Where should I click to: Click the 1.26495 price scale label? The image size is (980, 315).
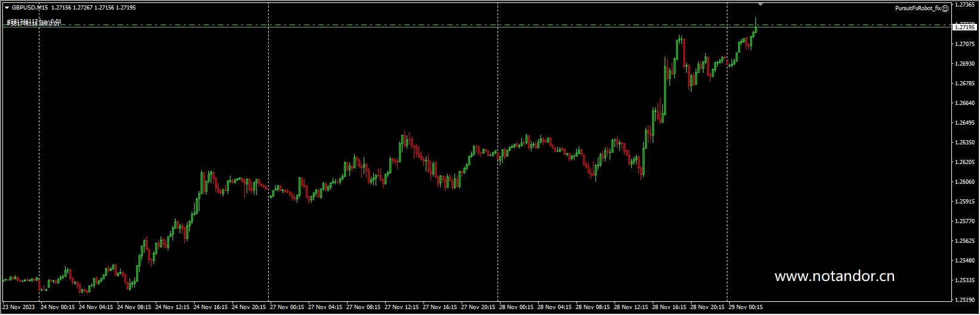(x=965, y=123)
